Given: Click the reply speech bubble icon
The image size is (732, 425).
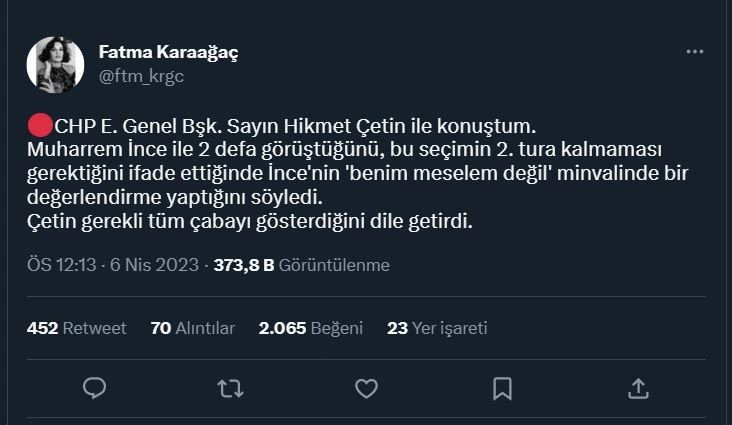Looking at the screenshot, I should tap(95, 388).
